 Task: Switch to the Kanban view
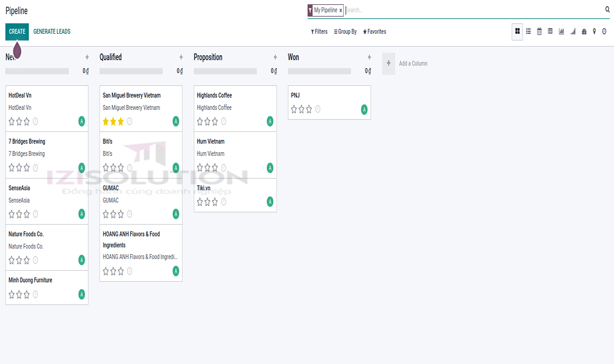point(518,31)
